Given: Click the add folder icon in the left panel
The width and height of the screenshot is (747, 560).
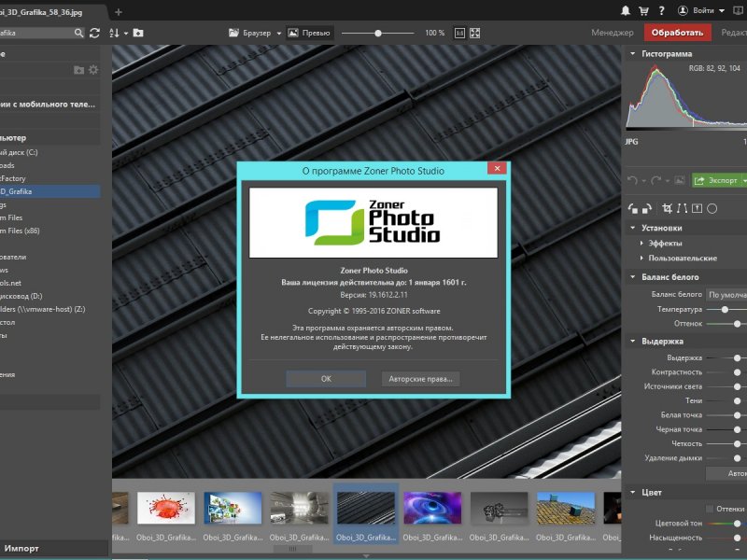Looking at the screenshot, I should click(79, 70).
